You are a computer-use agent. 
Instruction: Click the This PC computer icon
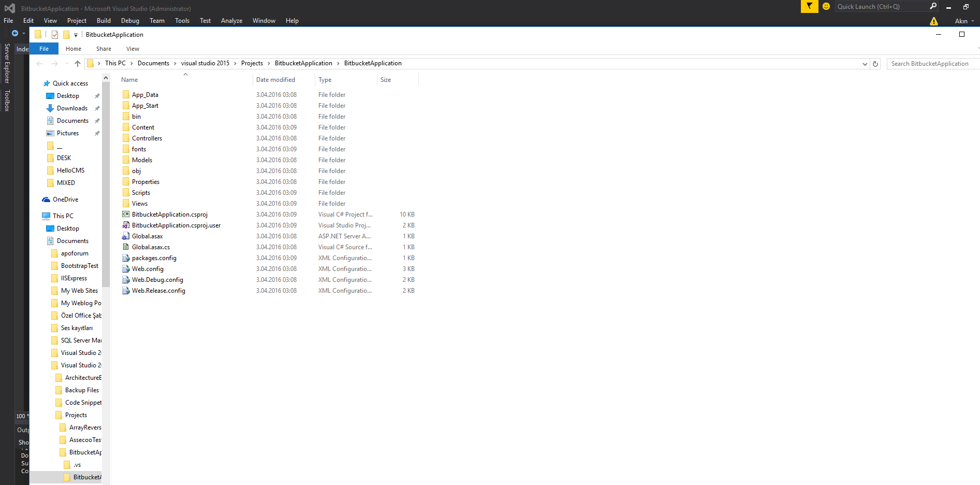[x=46, y=216]
